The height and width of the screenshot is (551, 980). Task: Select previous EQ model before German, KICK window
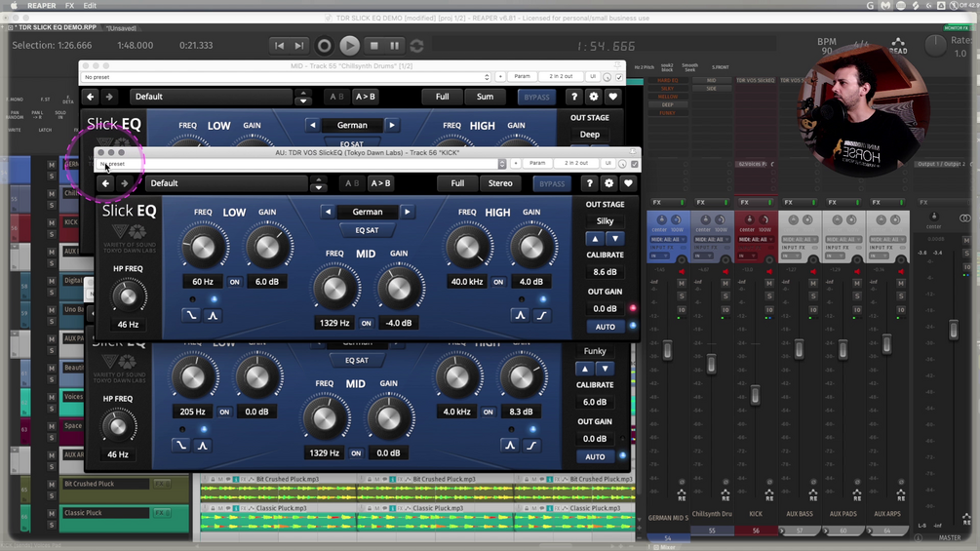click(x=328, y=212)
